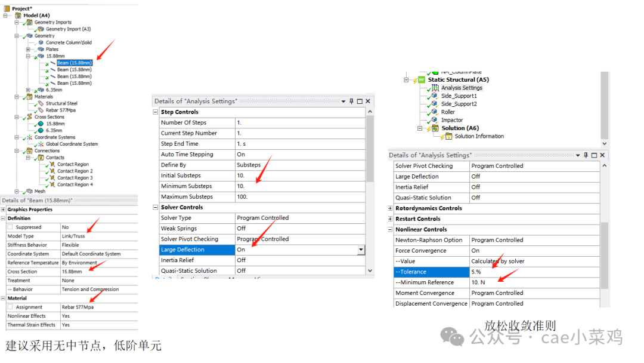Click the Static Structural (A5) icon

tap(422, 80)
